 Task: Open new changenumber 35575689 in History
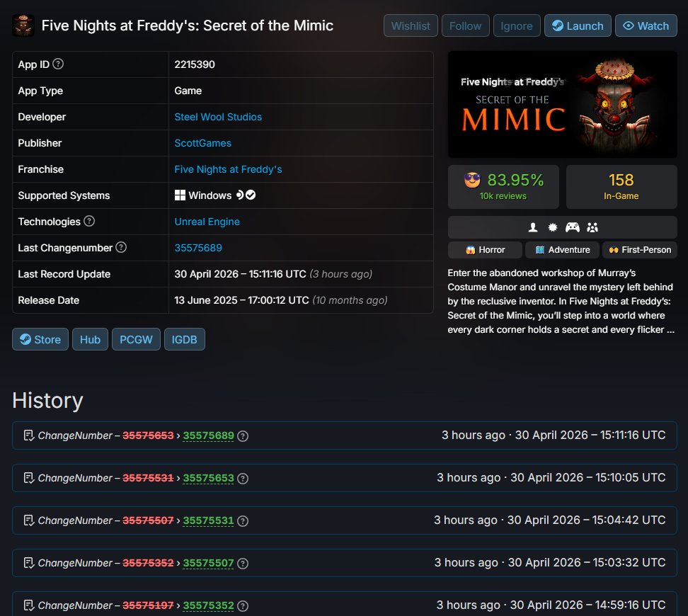pyautogui.click(x=208, y=435)
